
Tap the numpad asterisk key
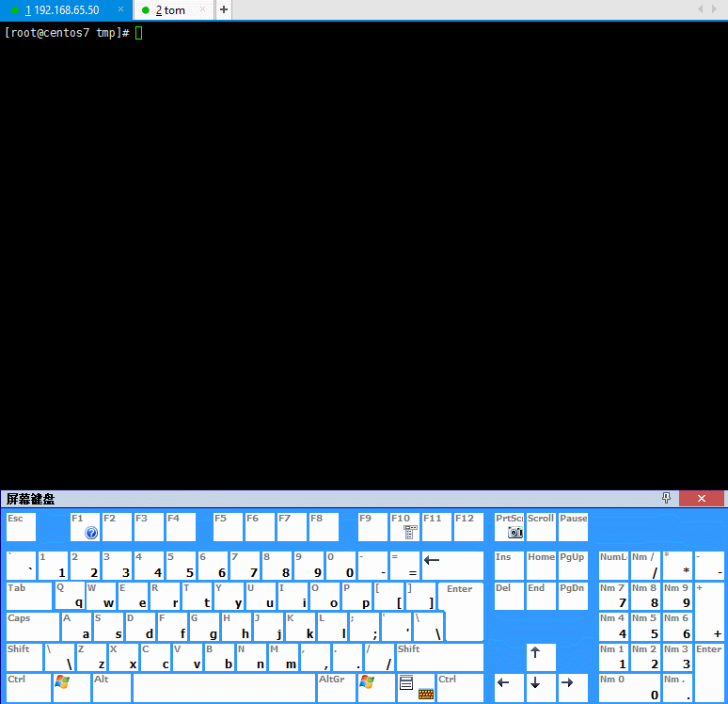click(677, 566)
